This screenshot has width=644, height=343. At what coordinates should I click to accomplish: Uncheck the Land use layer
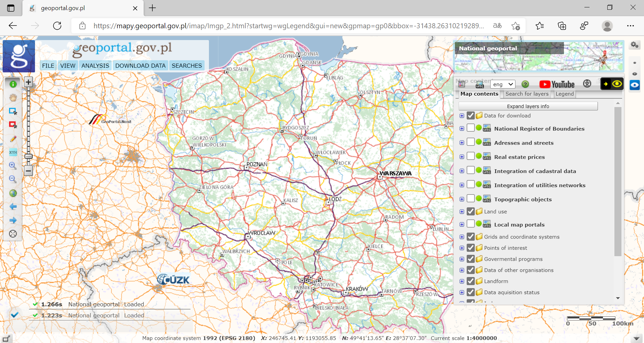click(x=471, y=211)
